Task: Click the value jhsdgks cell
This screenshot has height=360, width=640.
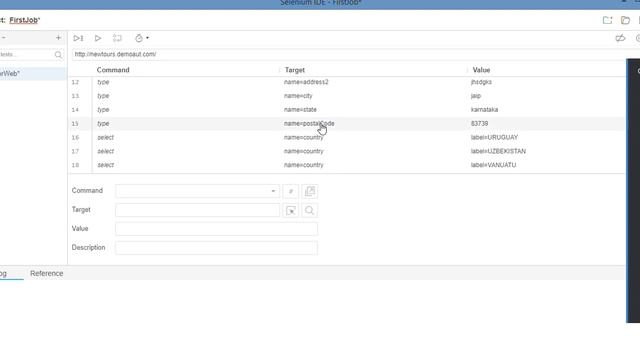Action: click(x=481, y=82)
